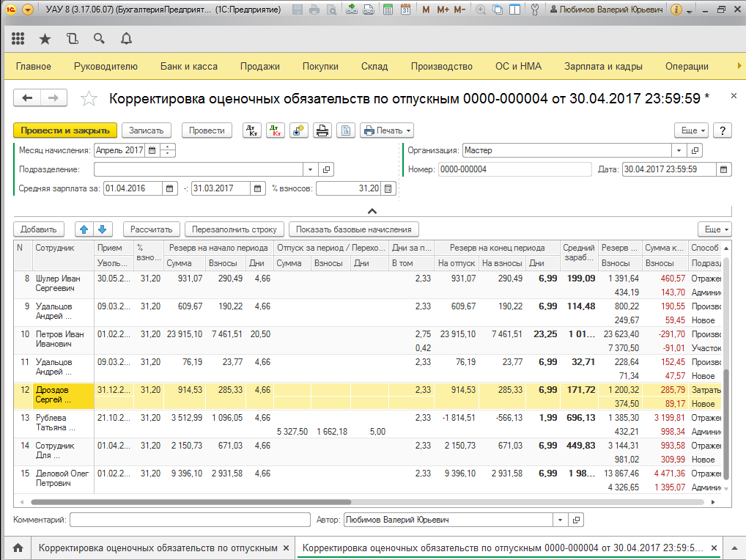Open calculator for % взносов field
Screen dimensions: 746x560
click(388, 188)
